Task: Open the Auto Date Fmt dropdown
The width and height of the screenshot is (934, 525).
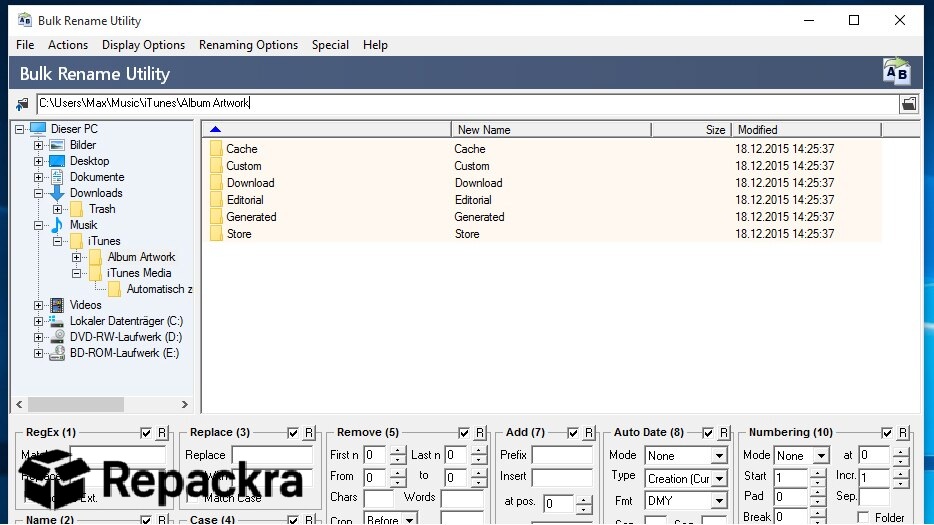Action: pyautogui.click(x=720, y=501)
